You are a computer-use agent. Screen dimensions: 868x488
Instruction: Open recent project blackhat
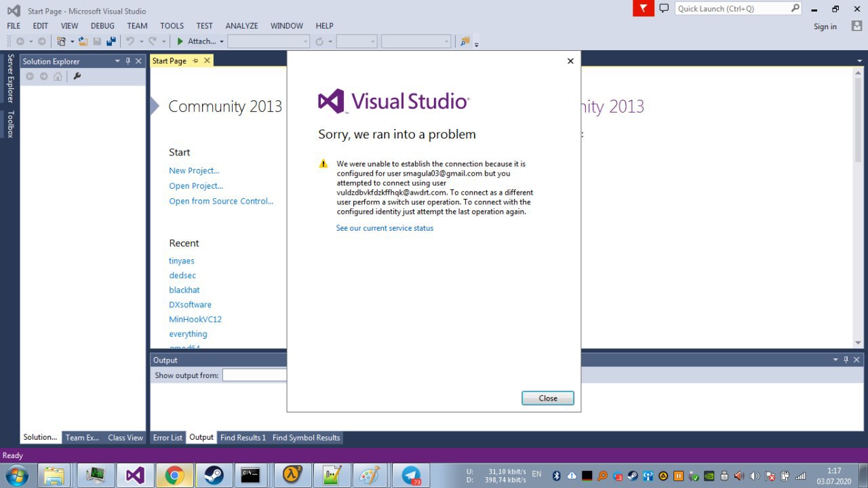click(x=184, y=290)
